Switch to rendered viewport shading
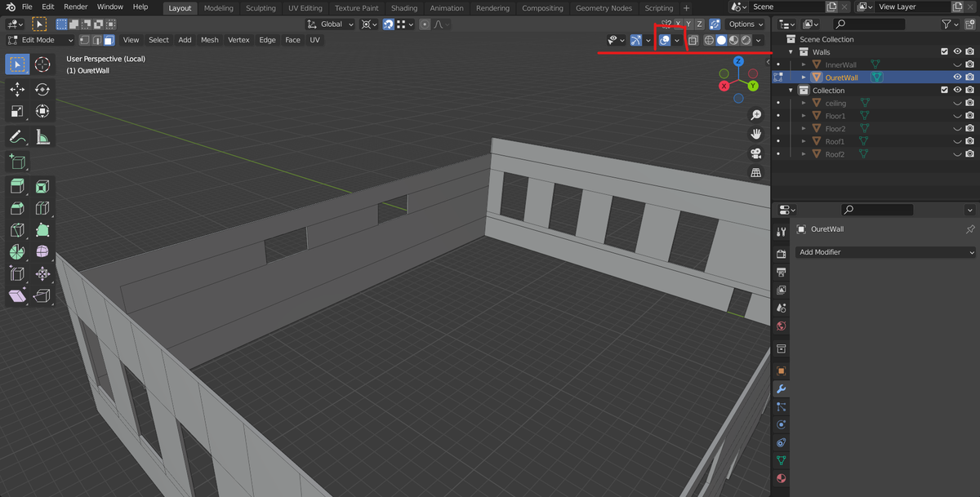 pos(746,40)
